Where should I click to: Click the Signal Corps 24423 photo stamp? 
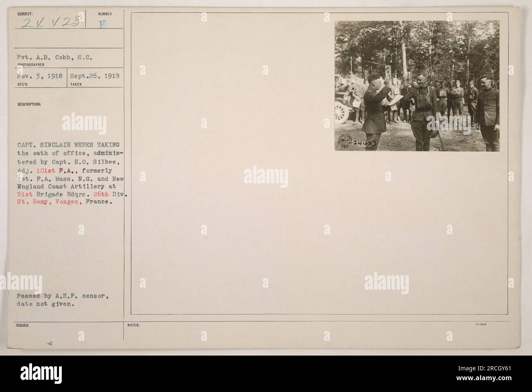[x=356, y=139]
